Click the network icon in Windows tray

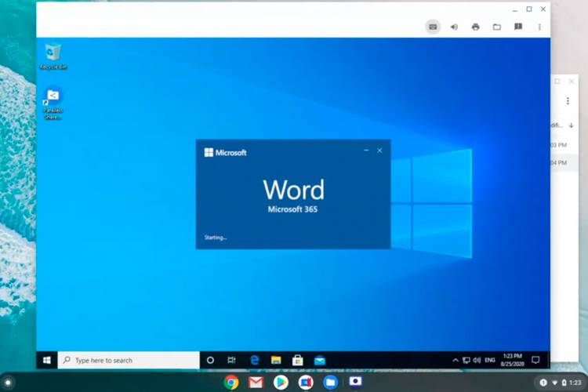coord(466,360)
